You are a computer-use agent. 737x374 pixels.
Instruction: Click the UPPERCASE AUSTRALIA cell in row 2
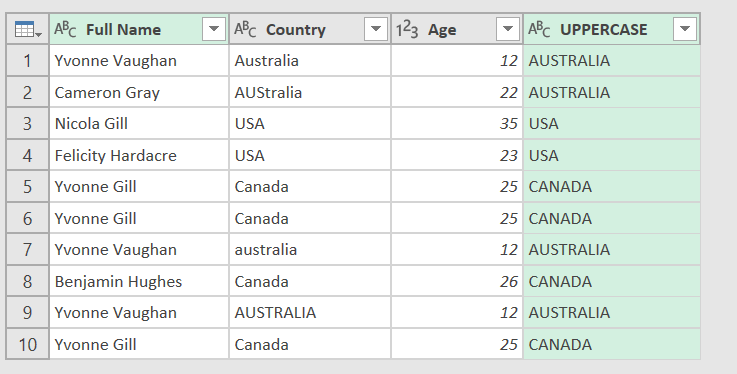tap(612, 92)
